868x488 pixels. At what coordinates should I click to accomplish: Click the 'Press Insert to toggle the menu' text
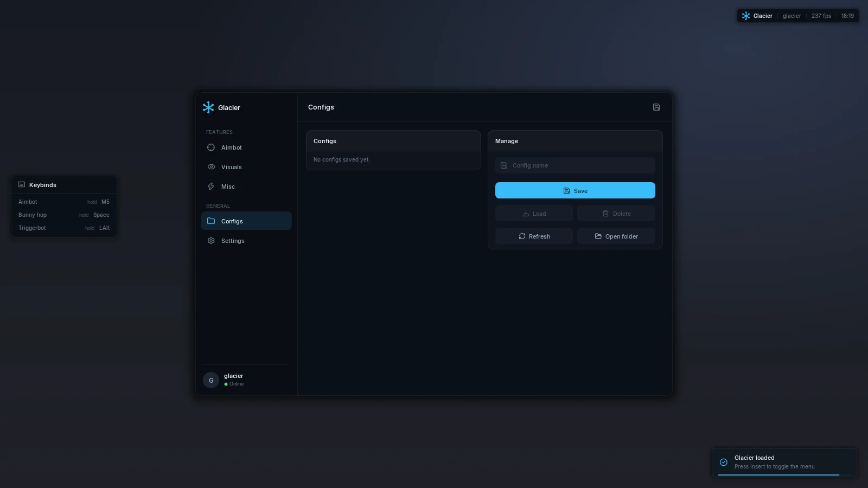coord(774,466)
